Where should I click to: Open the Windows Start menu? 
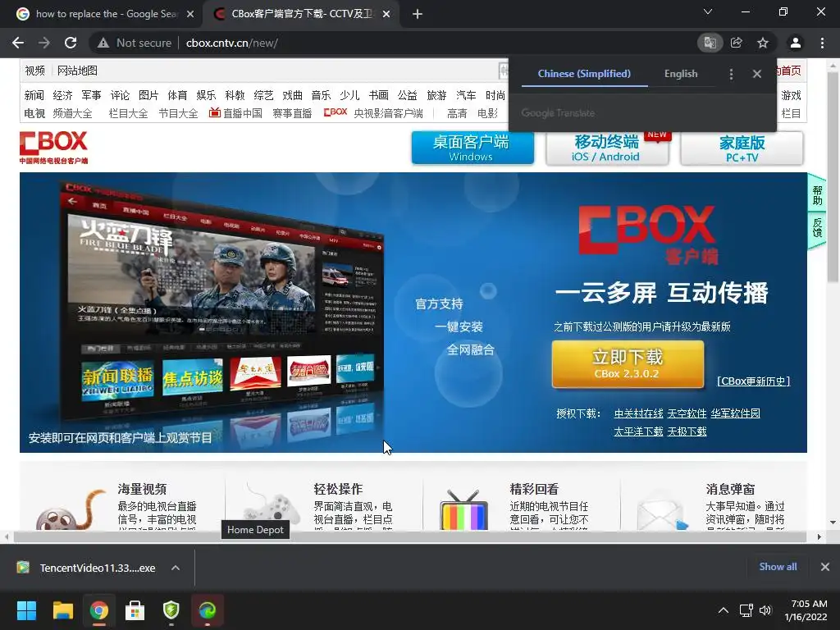click(x=26, y=610)
